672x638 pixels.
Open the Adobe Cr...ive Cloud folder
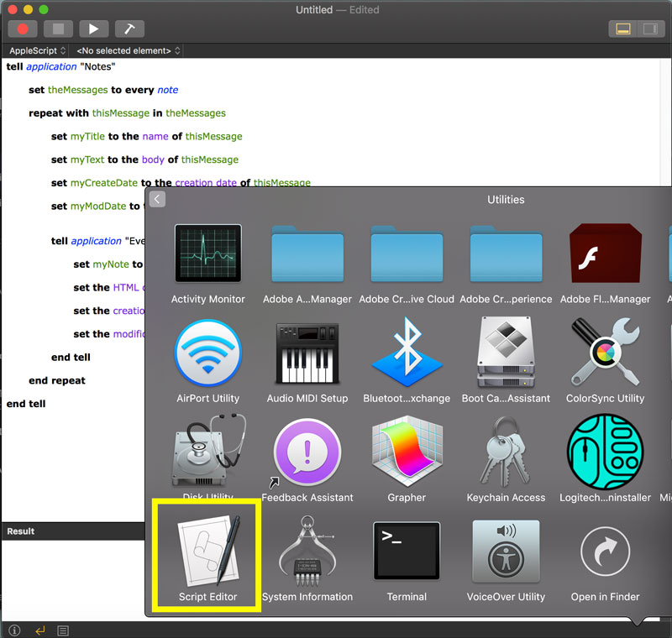[x=407, y=264]
